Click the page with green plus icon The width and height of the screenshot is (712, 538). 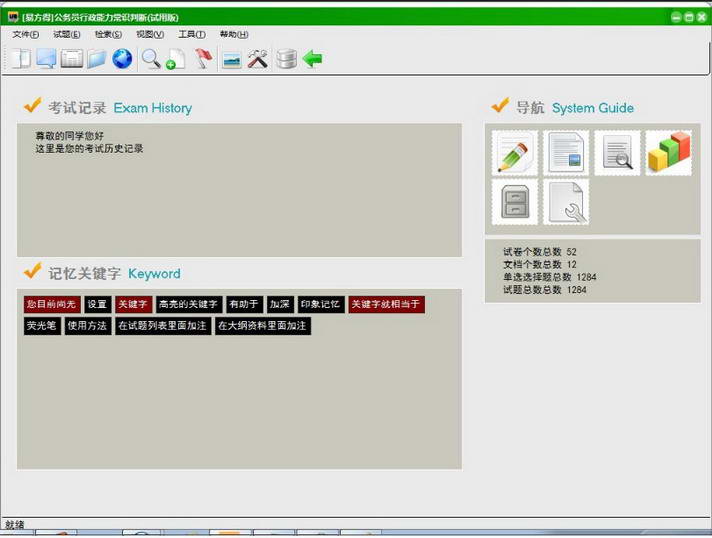tap(176, 59)
